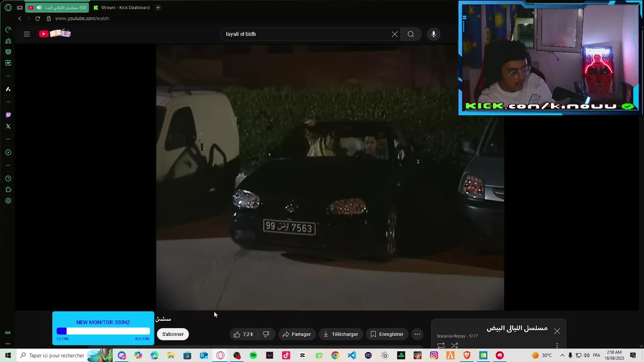644x362 pixels.
Task: Open volume control in system tray
Action: coord(586,355)
